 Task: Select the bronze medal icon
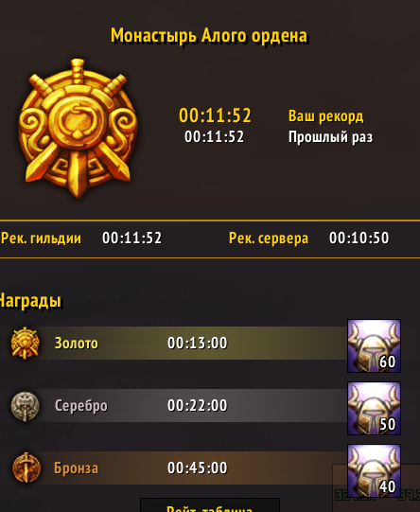(26, 468)
